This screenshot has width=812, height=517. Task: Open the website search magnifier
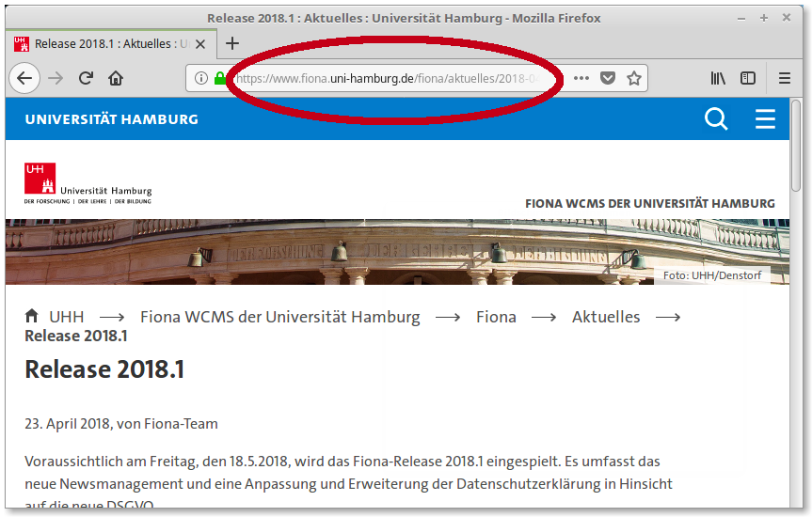(716, 119)
